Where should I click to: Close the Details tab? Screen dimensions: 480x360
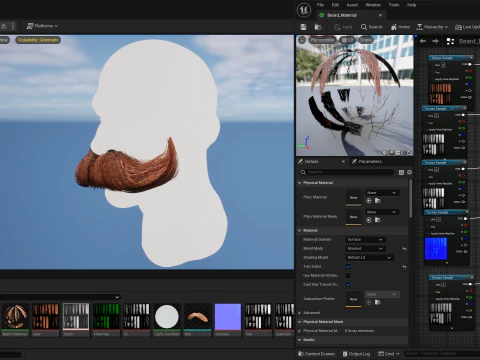(x=343, y=162)
